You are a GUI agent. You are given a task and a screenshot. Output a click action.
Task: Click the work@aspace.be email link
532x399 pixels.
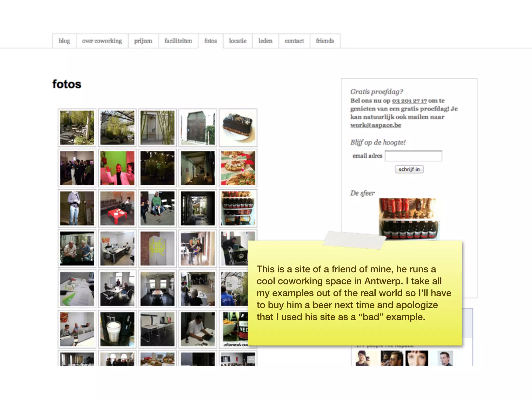click(x=376, y=125)
